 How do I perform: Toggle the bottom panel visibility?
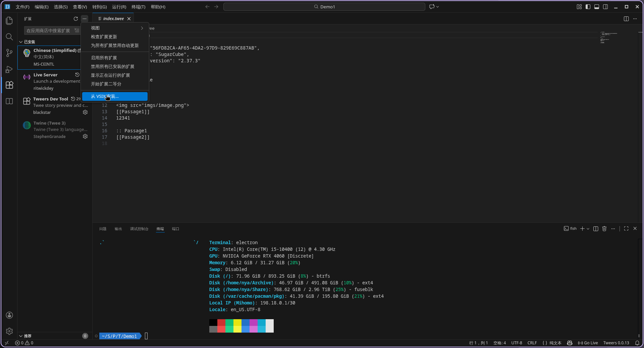(x=597, y=7)
